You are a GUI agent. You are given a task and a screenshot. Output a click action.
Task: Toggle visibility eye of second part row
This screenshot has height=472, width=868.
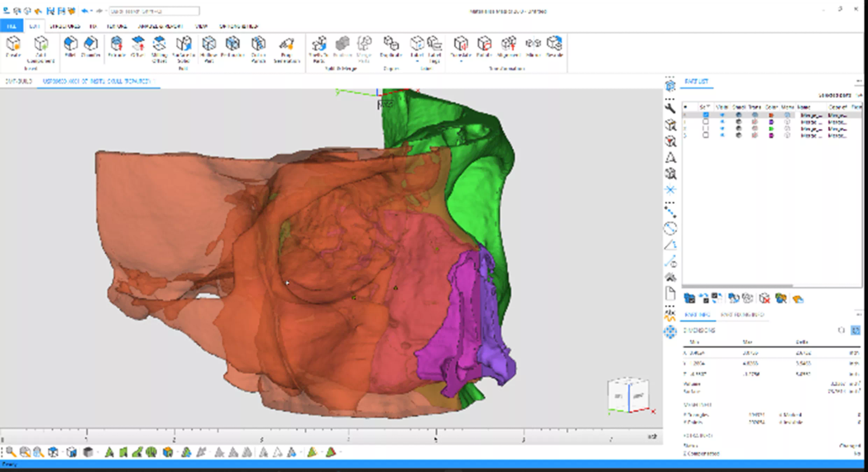coord(722,122)
